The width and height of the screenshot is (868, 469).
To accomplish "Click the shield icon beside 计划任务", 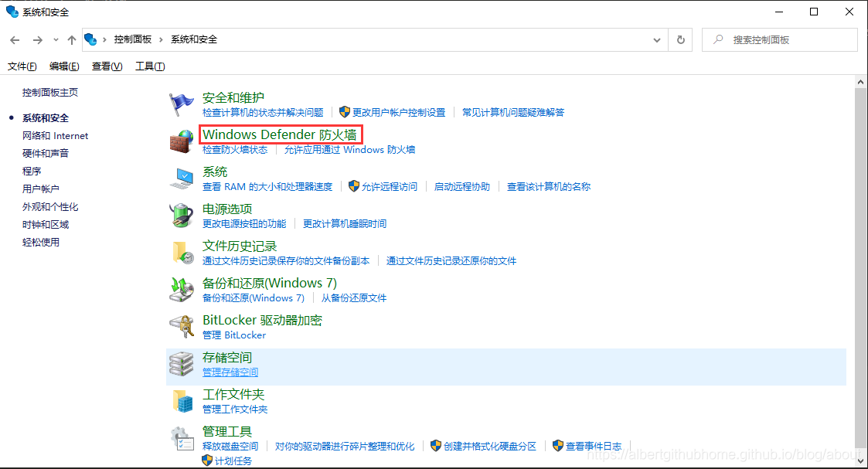I will click(x=207, y=461).
